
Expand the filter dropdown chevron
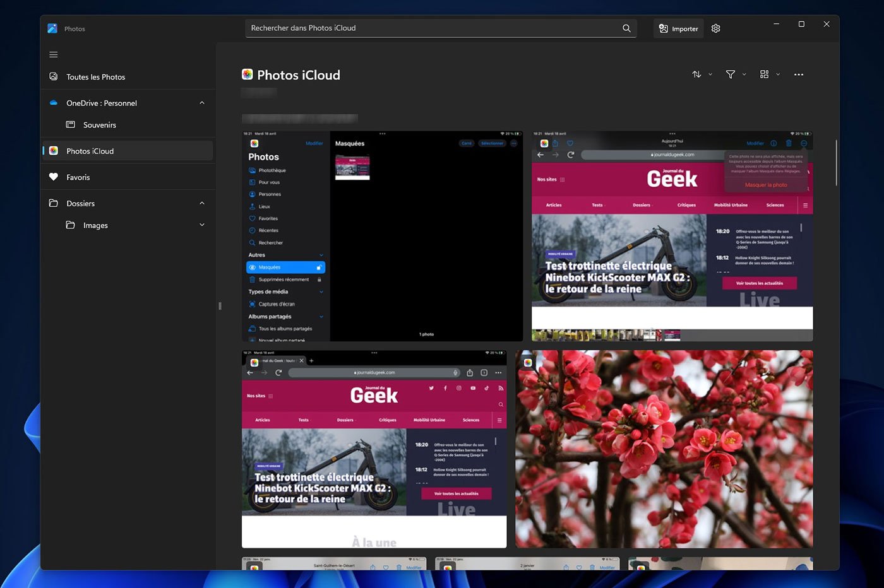744,74
